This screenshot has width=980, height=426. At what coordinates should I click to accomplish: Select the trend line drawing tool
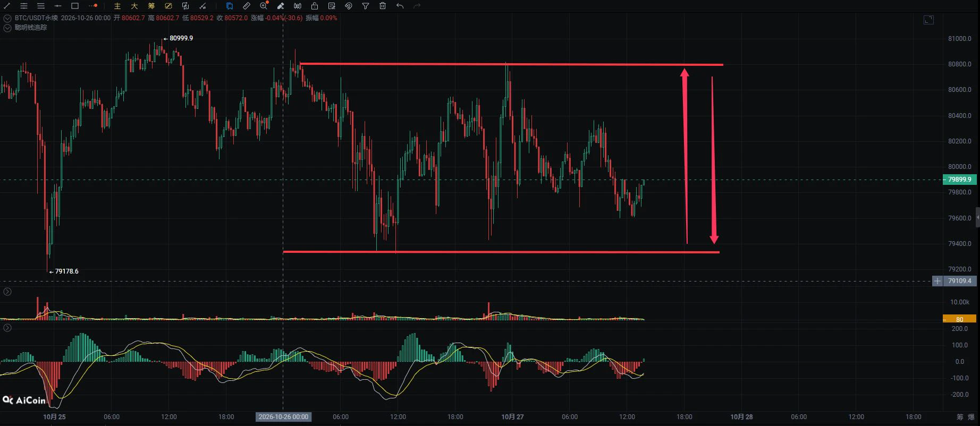click(7, 6)
